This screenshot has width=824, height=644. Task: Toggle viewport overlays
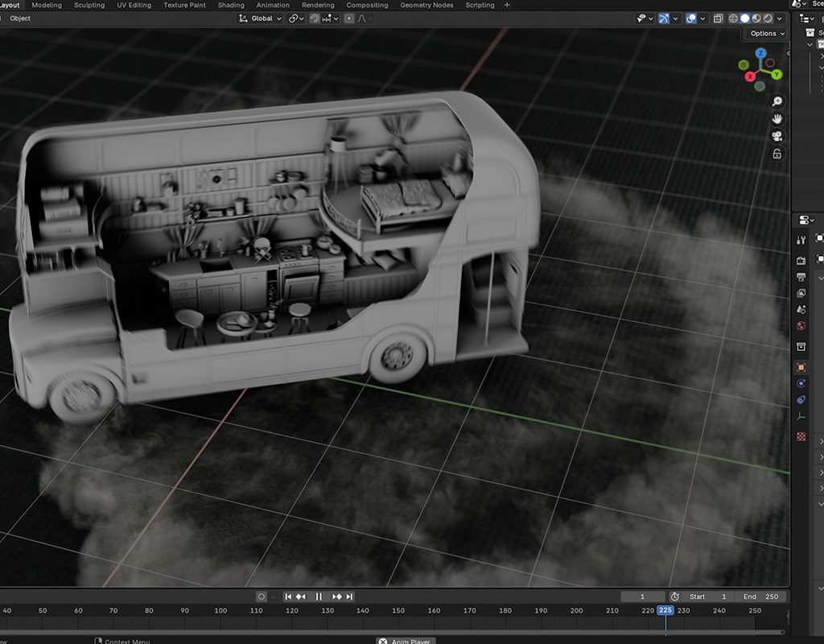pyautogui.click(x=691, y=19)
